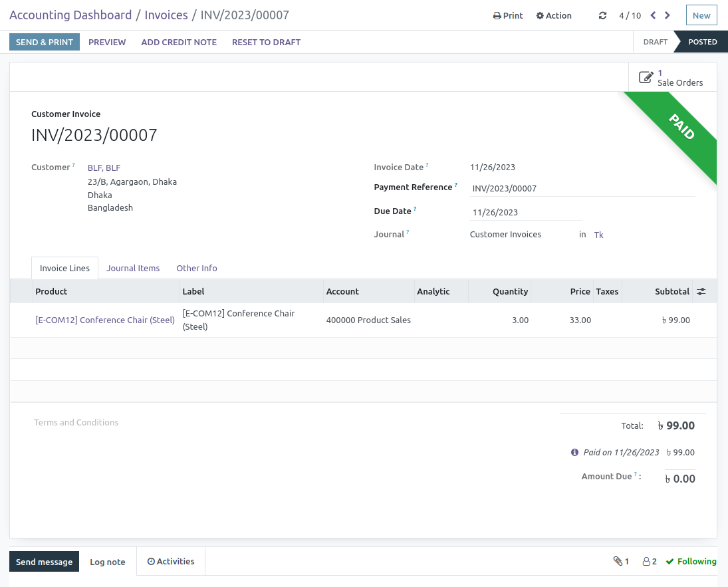Navigate to the Invoices breadcrumb

click(x=166, y=15)
